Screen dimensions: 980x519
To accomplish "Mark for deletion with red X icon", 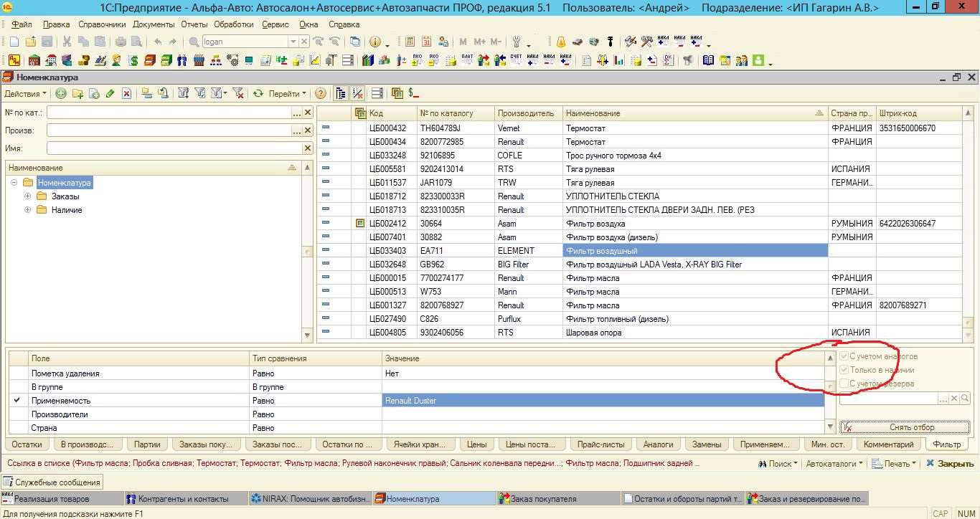I will tap(126, 93).
